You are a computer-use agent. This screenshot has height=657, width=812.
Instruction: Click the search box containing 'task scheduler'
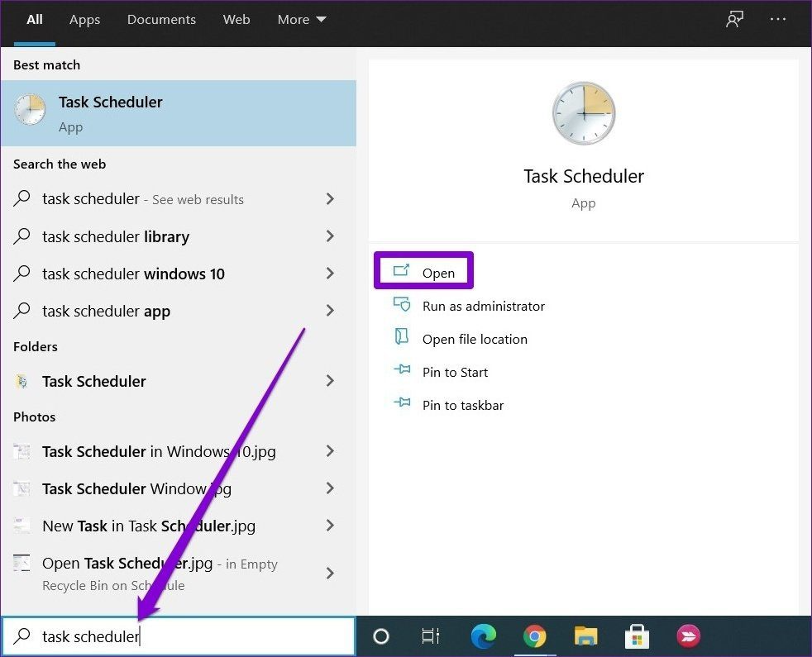point(179,636)
